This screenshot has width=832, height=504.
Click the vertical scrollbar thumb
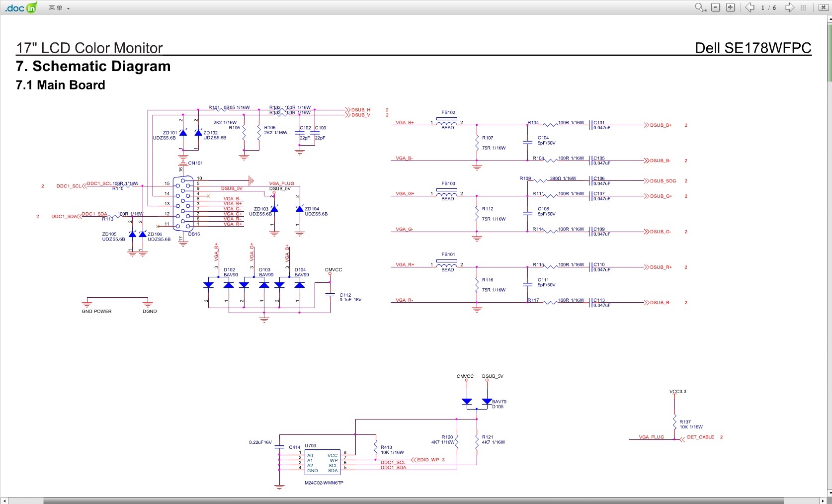pos(830,52)
